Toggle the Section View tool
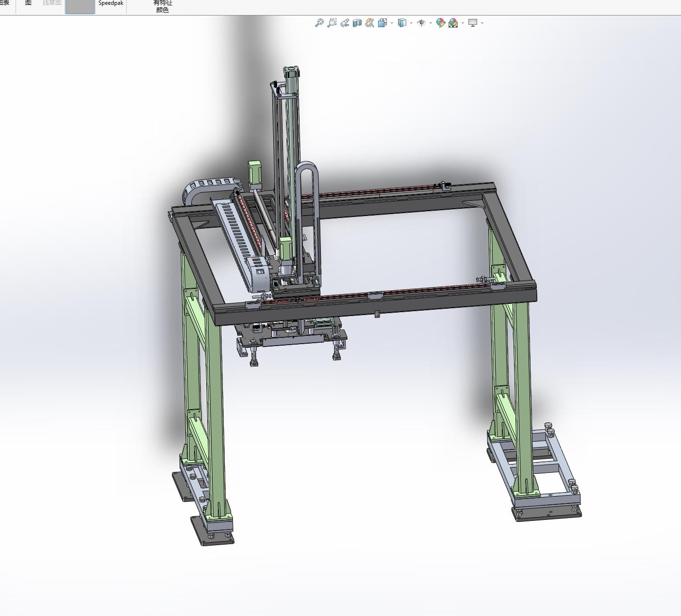This screenshot has height=616, width=681. [357, 23]
